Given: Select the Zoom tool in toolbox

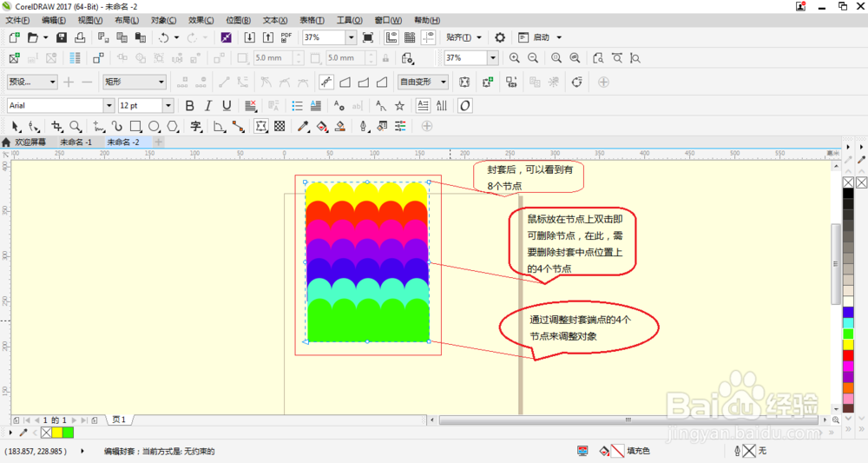Looking at the screenshot, I should click(x=76, y=126).
